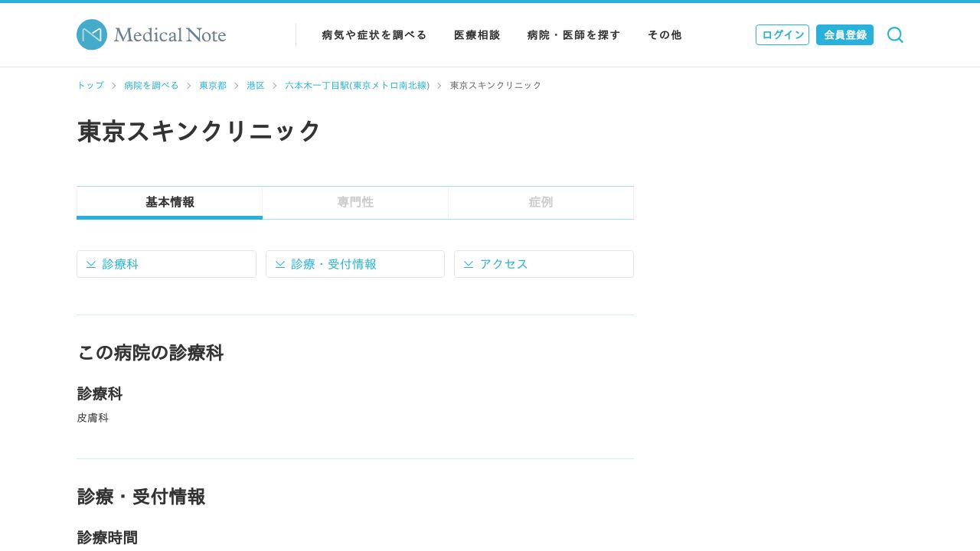Open the 六本木一丁目駅(東京メトロ南北線) breadcrumb link
Screen dimensions: 980x551
357,85
